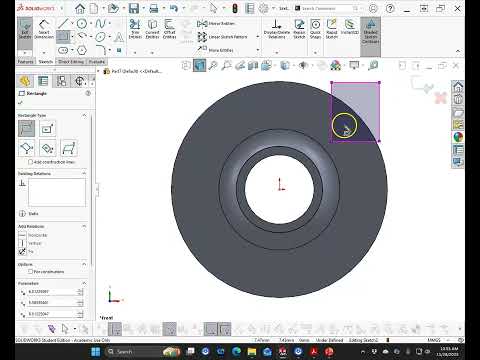Image resolution: width=480 pixels, height=360 pixels.
Task: Open the Edit Appearance color icon
Action: 335,66
